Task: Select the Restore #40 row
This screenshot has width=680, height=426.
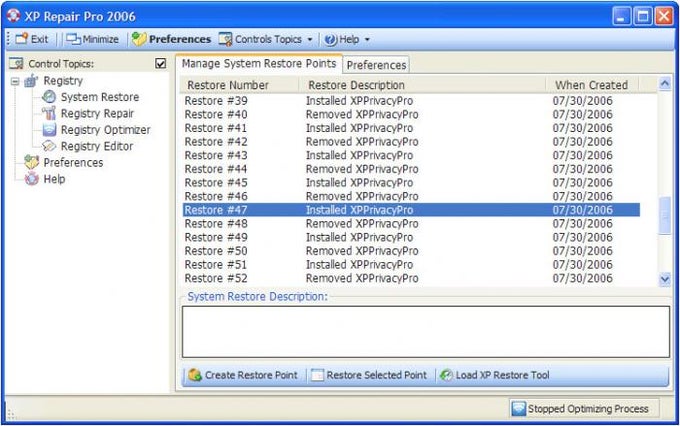Action: tap(411, 115)
